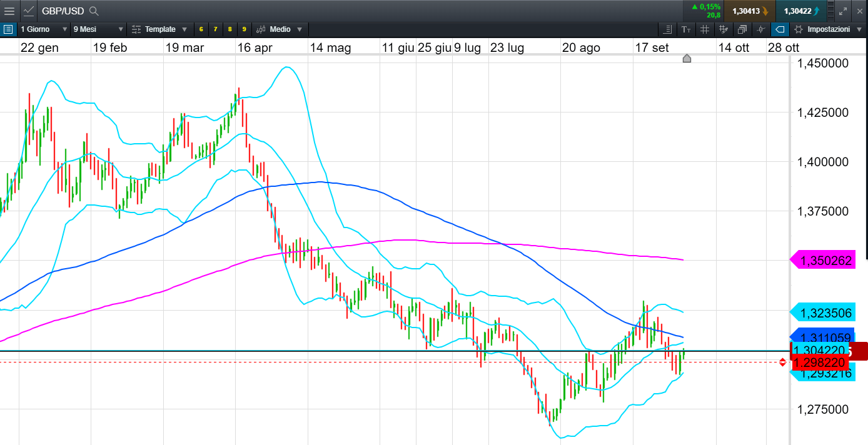Screen dimensions: 868x445
Task: Click the red up-down arrows order marker
Action: (783, 362)
